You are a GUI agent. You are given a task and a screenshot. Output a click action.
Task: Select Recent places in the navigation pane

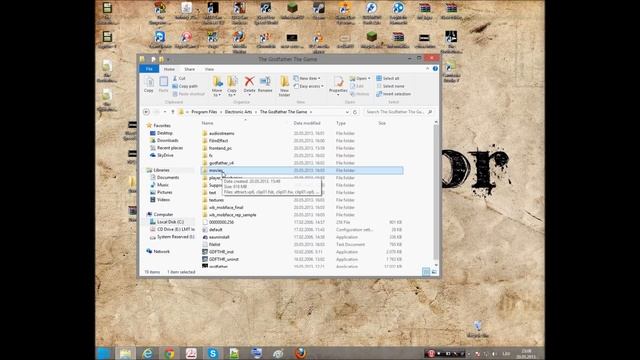170,148
